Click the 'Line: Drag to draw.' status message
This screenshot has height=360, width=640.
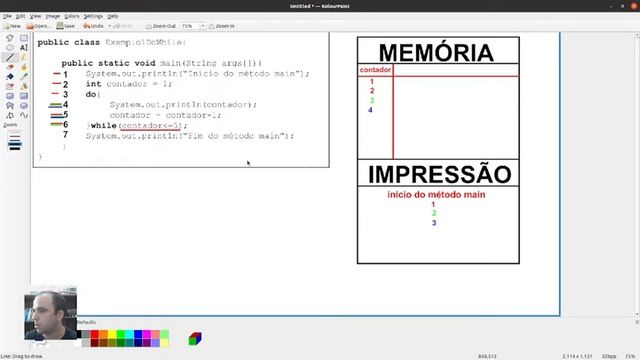(22, 356)
